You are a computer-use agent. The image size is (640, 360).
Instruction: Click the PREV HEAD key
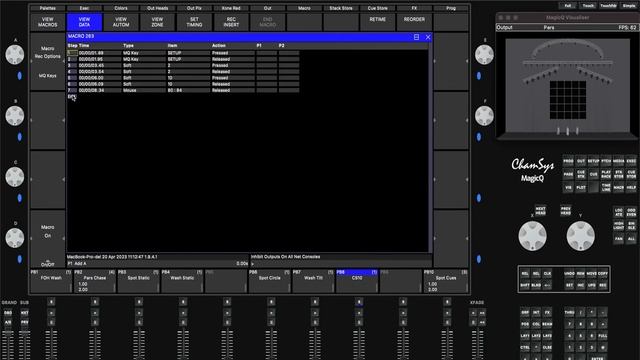[566, 211]
